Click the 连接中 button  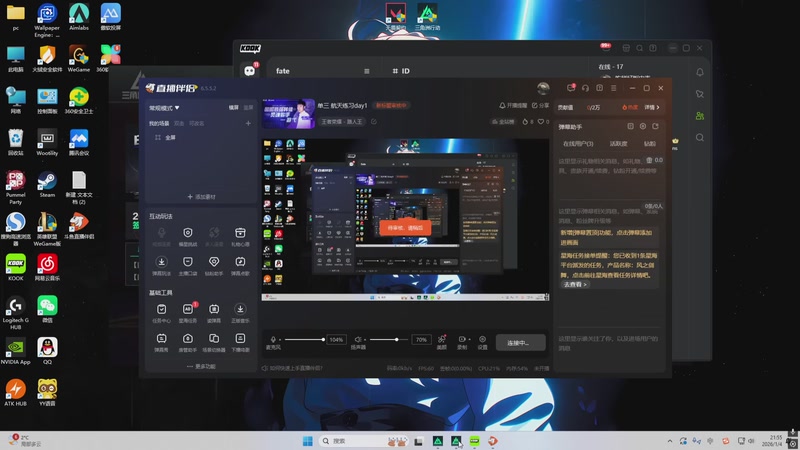point(520,342)
